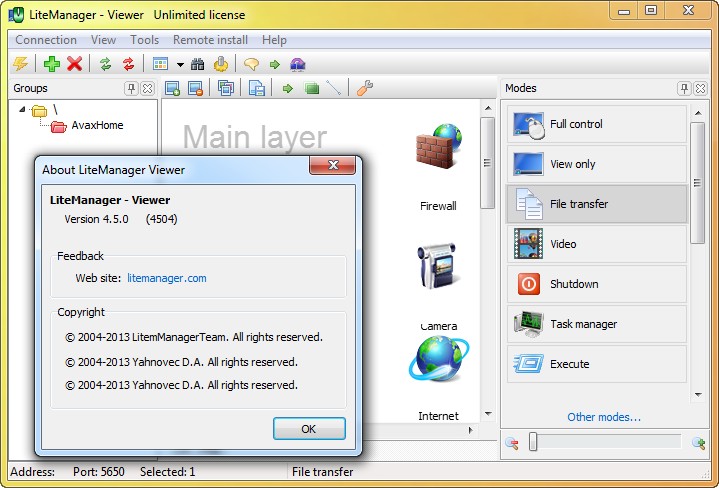Screen dimensions: 719x488
Task: Open the connection view grid icon
Action: tap(160, 64)
